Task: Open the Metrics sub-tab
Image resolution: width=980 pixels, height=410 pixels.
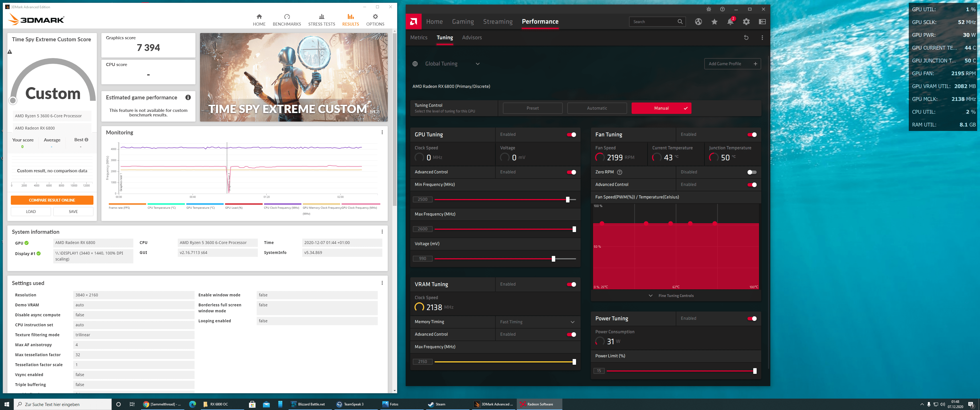Action: click(x=418, y=38)
